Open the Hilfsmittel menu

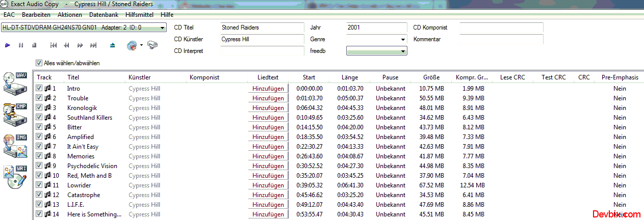(x=140, y=15)
